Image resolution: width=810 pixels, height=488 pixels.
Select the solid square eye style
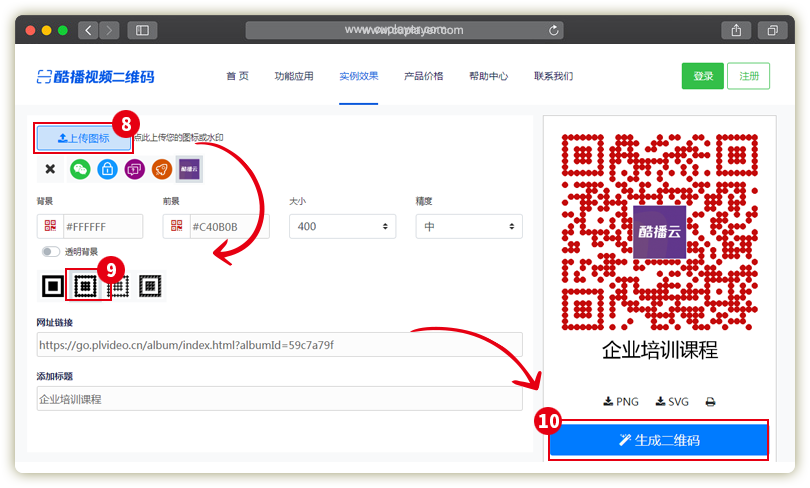click(53, 286)
